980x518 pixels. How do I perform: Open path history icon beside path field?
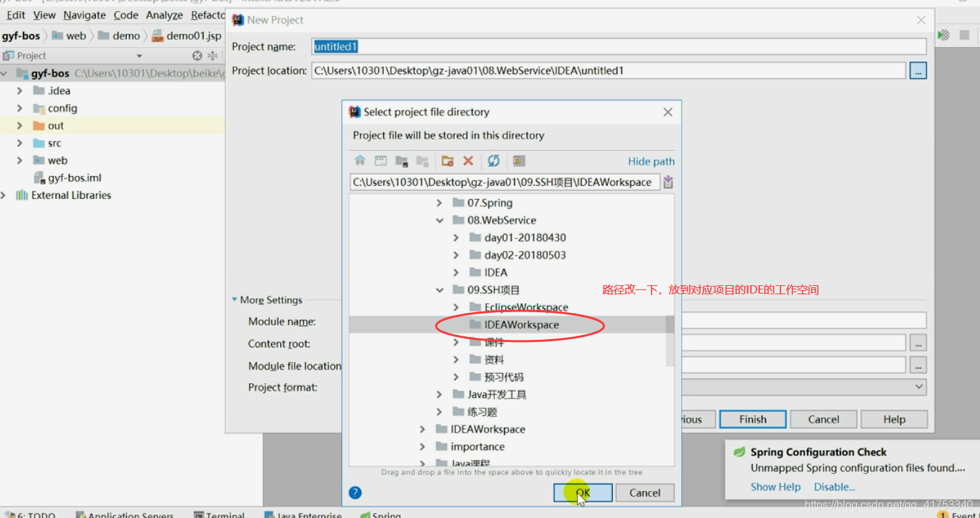pyautogui.click(x=668, y=182)
